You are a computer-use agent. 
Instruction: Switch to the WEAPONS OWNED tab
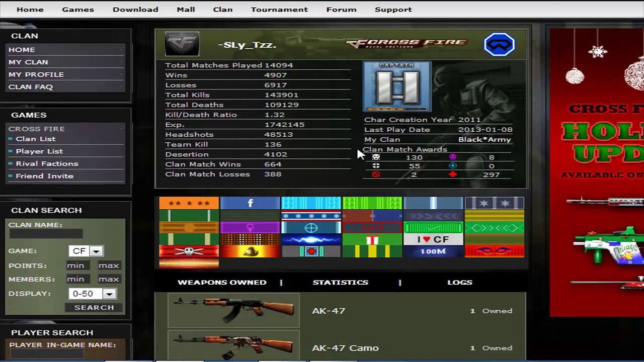222,283
